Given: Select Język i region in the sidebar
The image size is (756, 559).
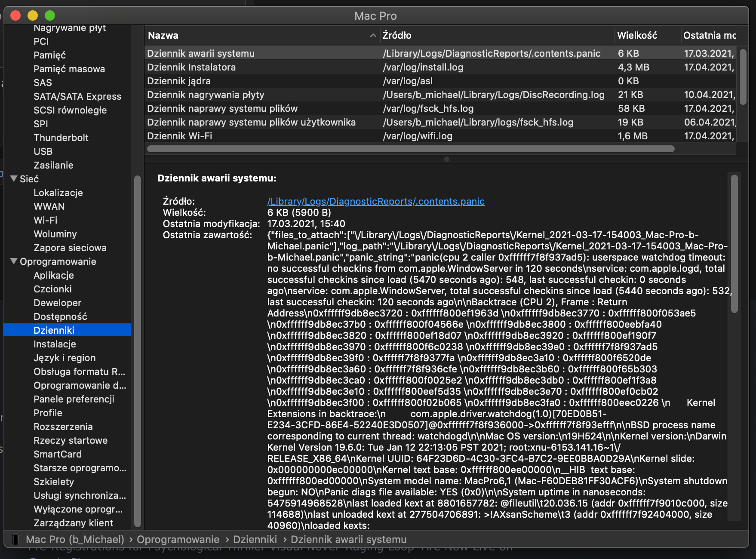Looking at the screenshot, I should 65,358.
